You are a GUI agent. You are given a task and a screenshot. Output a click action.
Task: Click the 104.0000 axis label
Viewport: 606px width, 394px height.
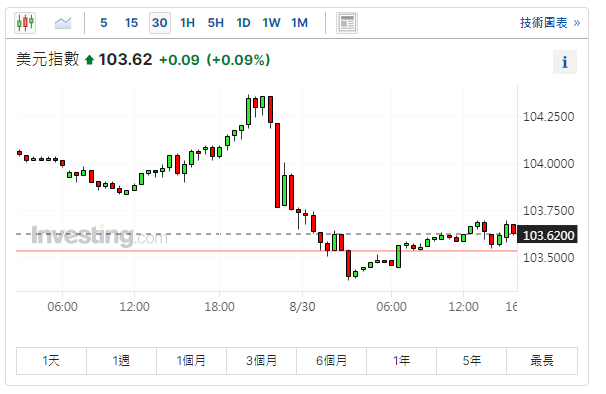tap(548, 164)
